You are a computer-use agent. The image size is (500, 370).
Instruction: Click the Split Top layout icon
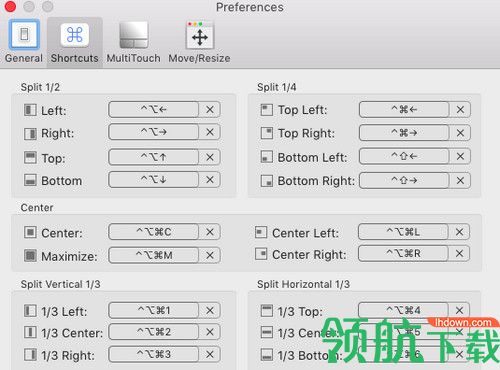[30, 157]
